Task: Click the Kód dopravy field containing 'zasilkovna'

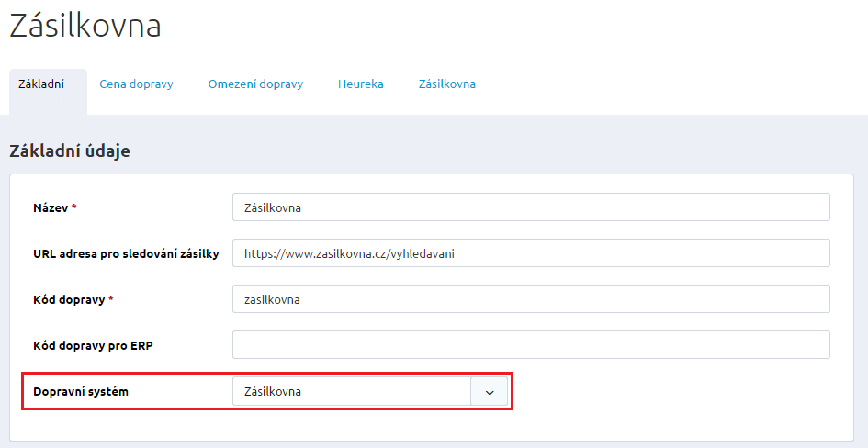Action: [x=531, y=299]
